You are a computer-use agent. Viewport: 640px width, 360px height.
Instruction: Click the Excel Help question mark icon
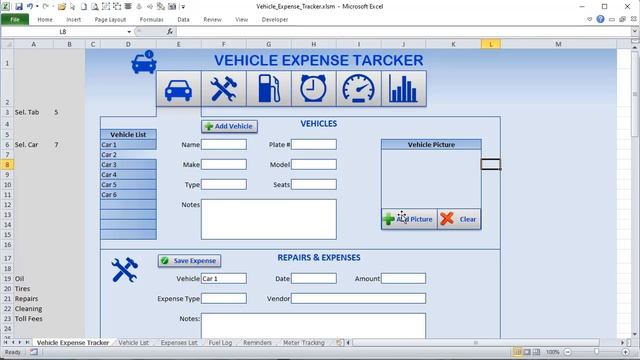(600, 19)
